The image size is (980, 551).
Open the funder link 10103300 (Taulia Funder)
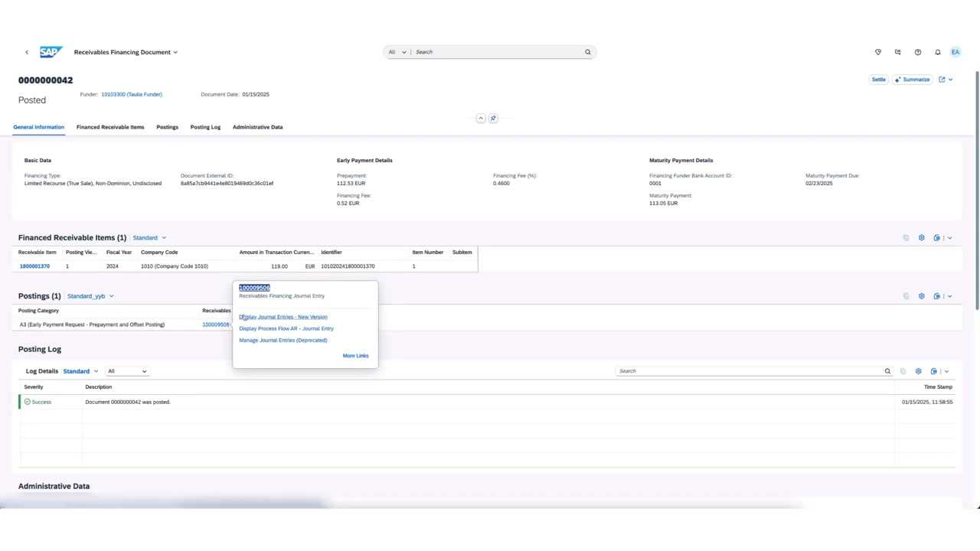click(x=132, y=94)
